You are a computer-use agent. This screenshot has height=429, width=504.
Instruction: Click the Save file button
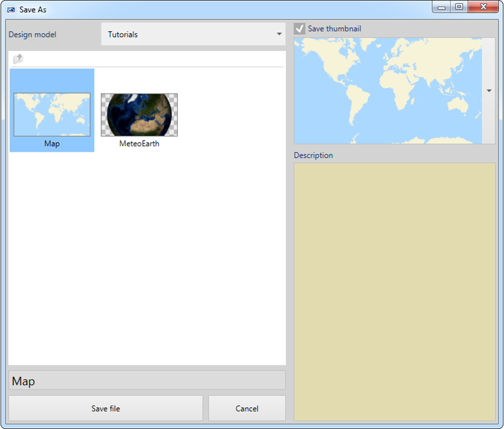pyautogui.click(x=106, y=408)
